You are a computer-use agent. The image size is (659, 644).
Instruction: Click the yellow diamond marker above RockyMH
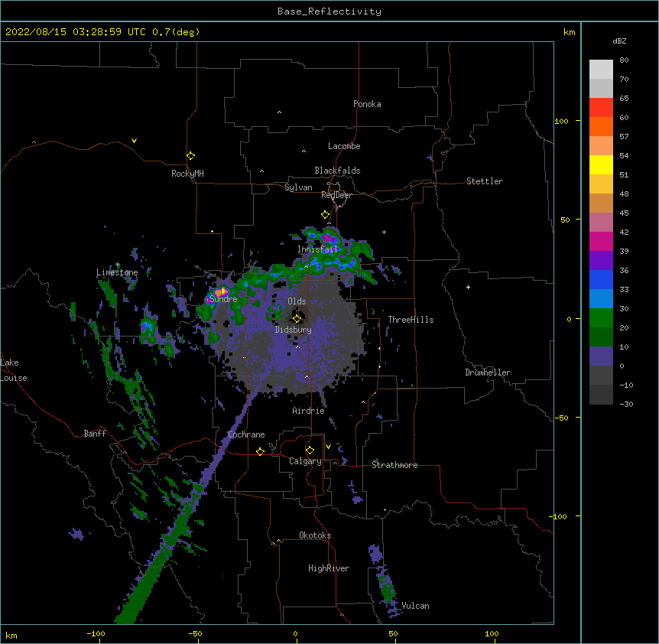point(191,156)
